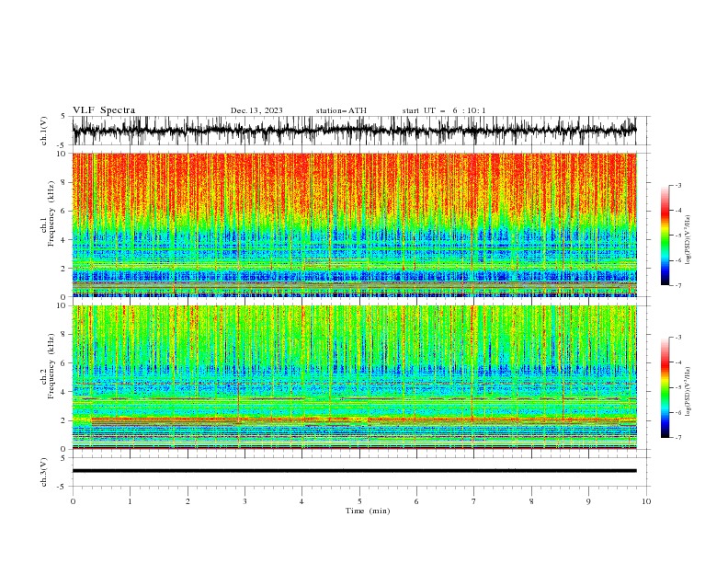Click the ch.1 spectrogram panel
Image resolution: width=728 pixels, height=563 pixels.
click(x=355, y=224)
